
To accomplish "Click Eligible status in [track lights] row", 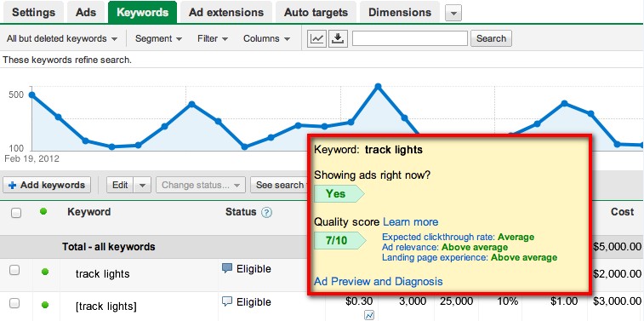I will coord(254,302).
